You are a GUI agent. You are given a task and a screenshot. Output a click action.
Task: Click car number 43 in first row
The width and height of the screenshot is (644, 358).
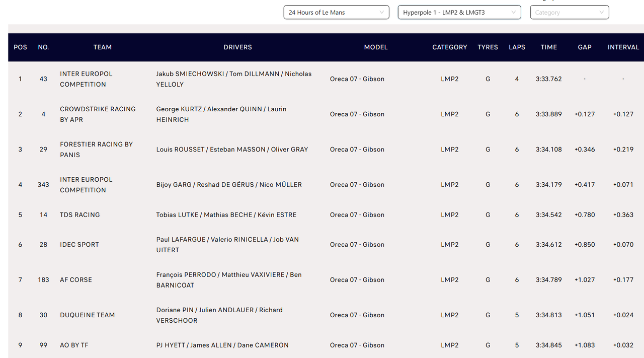[43, 79]
